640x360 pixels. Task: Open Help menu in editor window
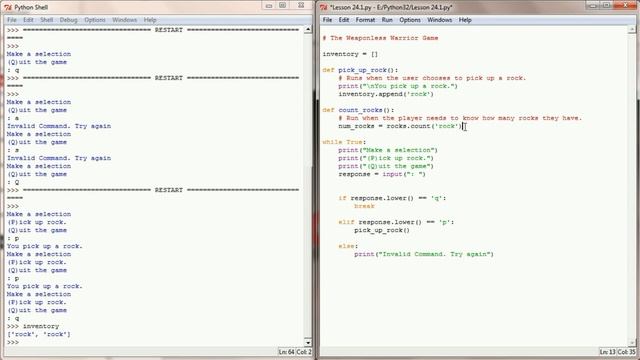[x=465, y=20]
